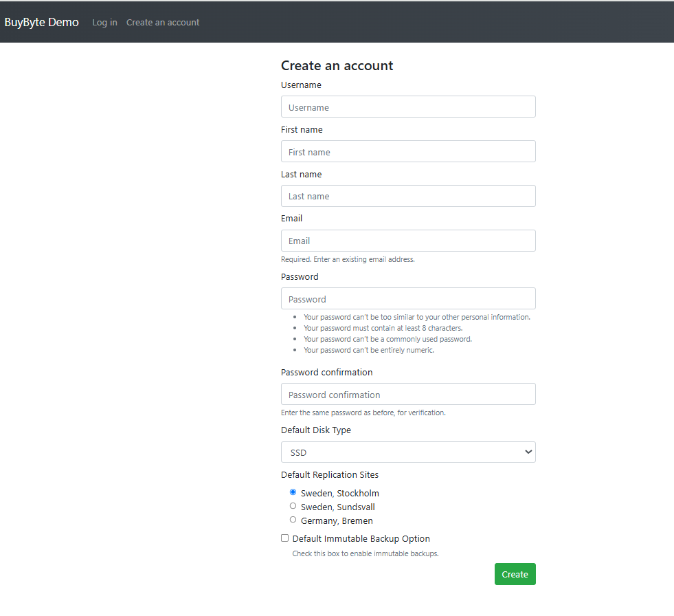Click the green Create button
The image size is (674, 616).
point(515,574)
